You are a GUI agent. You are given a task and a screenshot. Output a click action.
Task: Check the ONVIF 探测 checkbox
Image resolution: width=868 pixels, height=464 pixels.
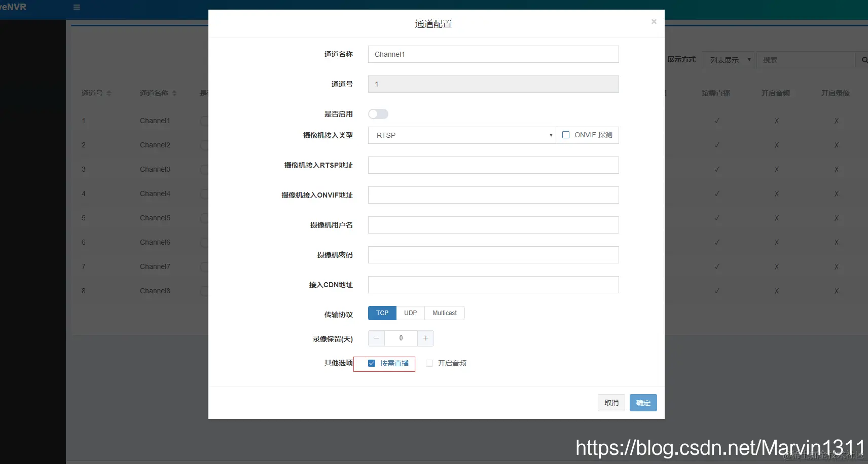point(566,135)
